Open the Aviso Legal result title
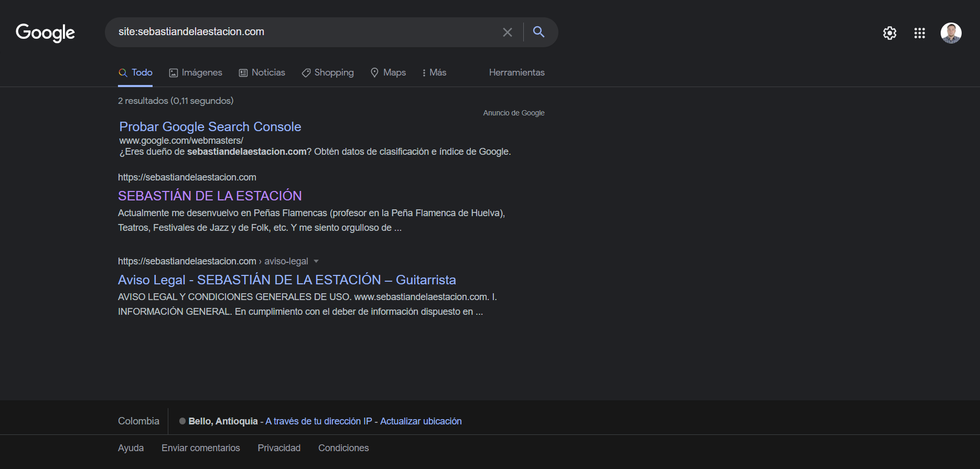This screenshot has width=980, height=469. 287,280
